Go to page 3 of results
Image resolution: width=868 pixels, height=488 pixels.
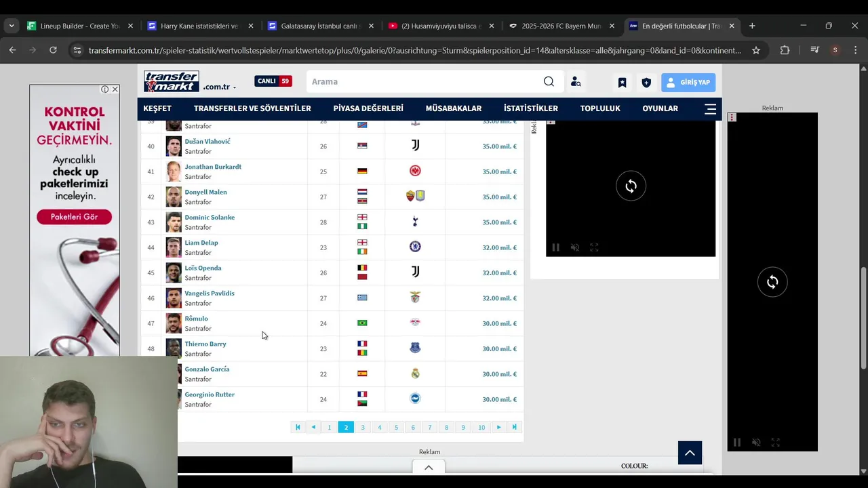point(363,427)
